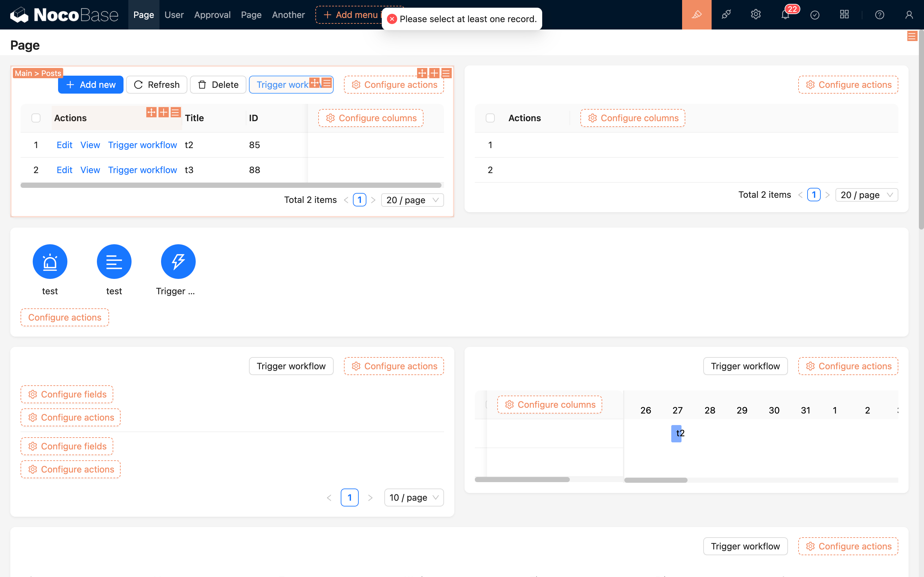The height and width of the screenshot is (577, 924).
Task: Open the help question mark icon
Action: click(x=879, y=14)
